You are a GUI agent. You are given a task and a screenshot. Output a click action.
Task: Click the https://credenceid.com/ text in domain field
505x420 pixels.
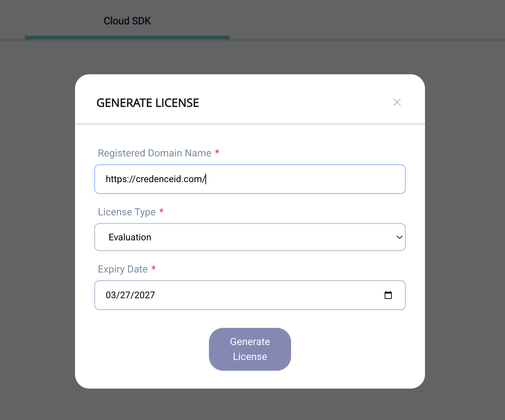point(155,179)
